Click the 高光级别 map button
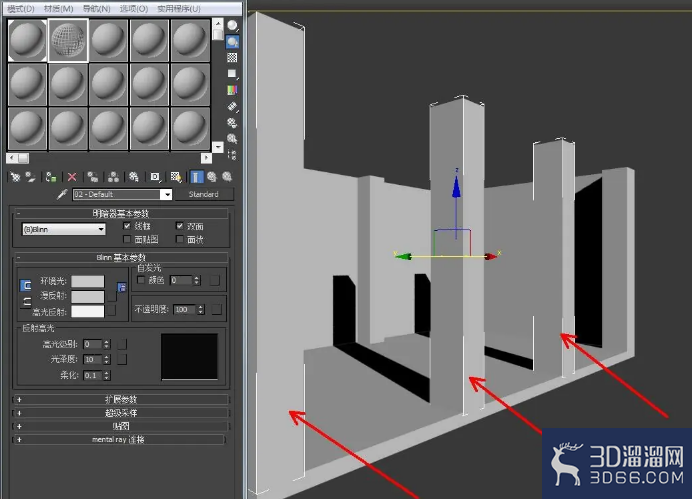This screenshot has width=692, height=499. click(122, 344)
